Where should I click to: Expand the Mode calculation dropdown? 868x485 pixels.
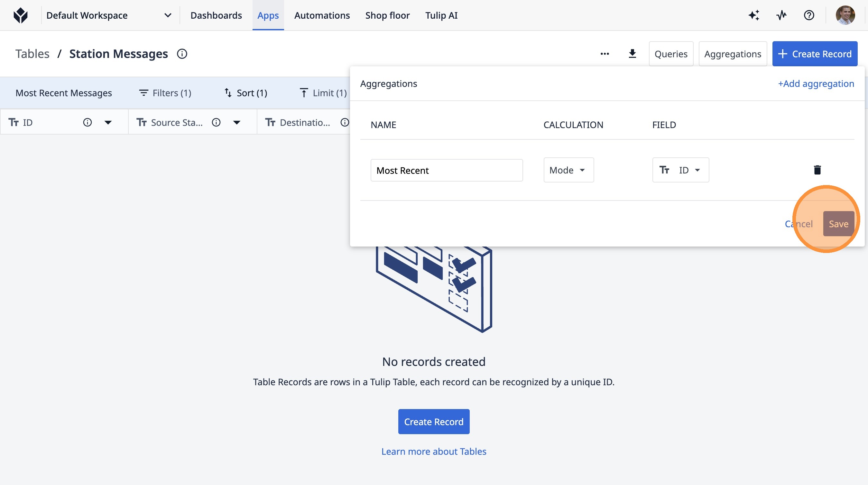[568, 170]
